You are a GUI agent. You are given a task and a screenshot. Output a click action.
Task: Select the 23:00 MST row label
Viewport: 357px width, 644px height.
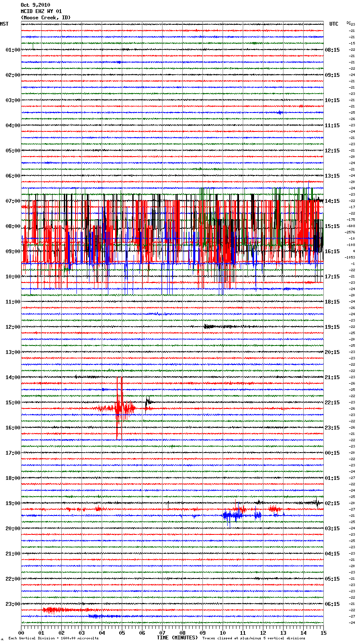(13, 604)
